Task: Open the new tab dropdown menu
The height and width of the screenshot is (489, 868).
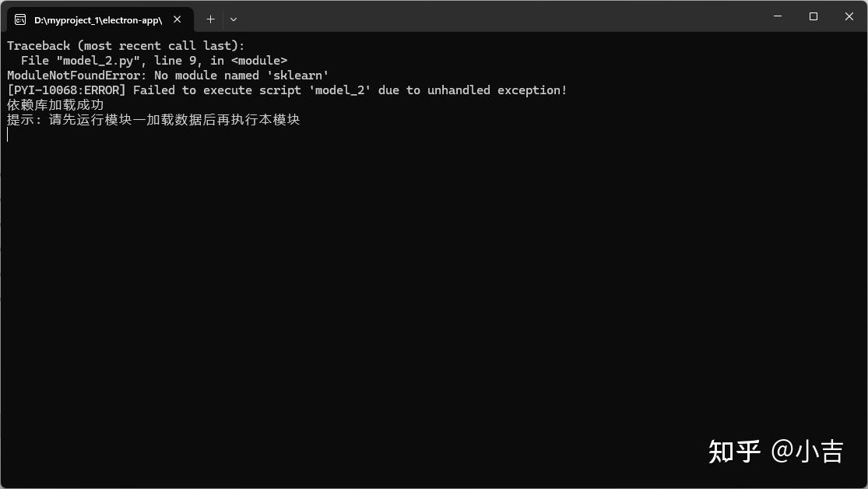Action: point(233,18)
